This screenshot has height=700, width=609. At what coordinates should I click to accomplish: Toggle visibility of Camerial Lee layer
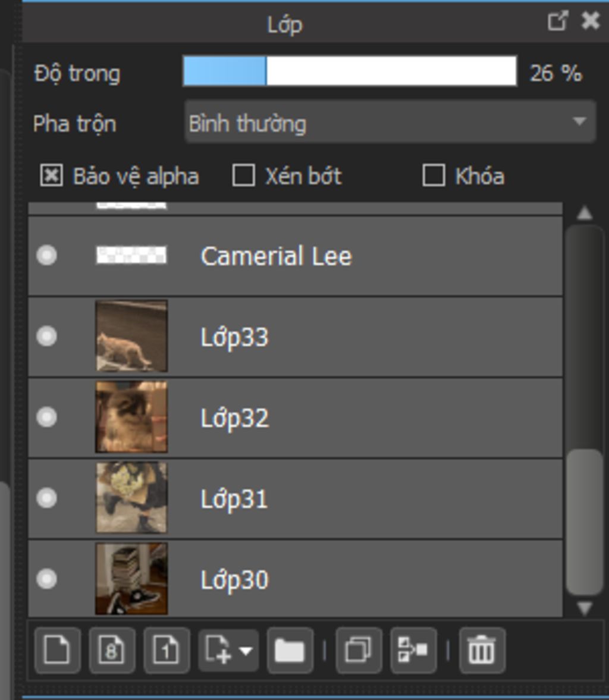point(46,256)
